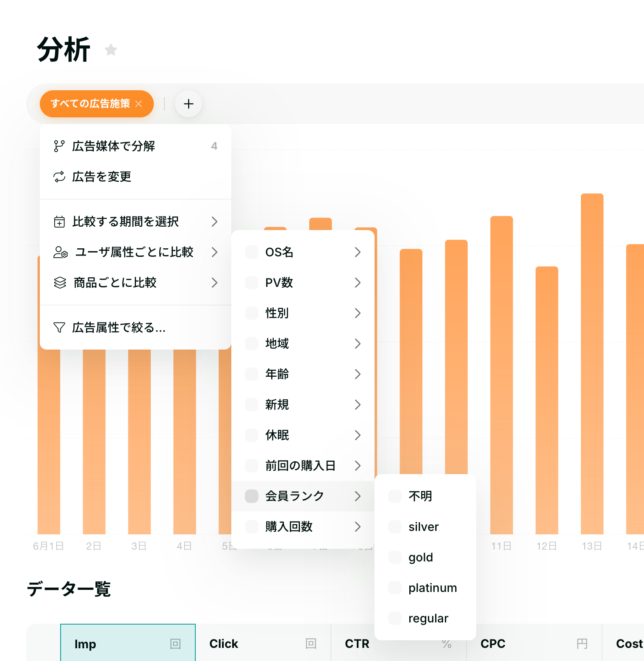The image size is (644, 661).
Task: Toggle the OS名 checkbox
Action: click(252, 252)
